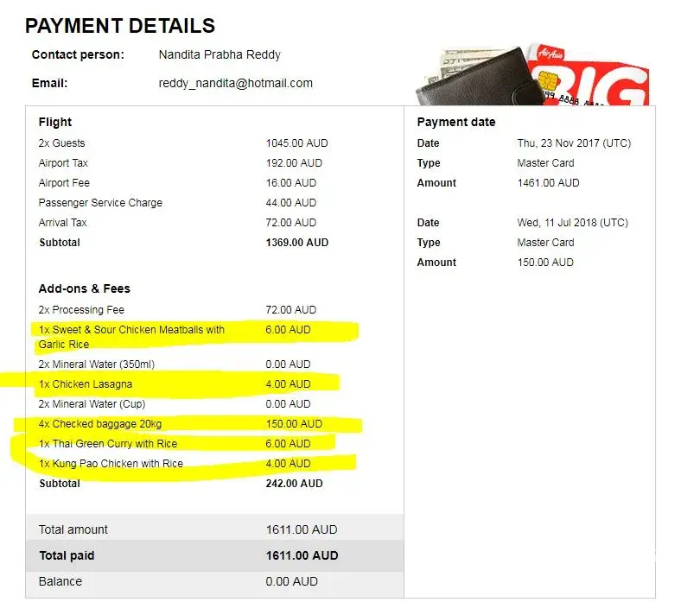Image resolution: width=700 pixels, height=602 pixels.
Task: Click the Total paid row label
Action: (x=67, y=555)
